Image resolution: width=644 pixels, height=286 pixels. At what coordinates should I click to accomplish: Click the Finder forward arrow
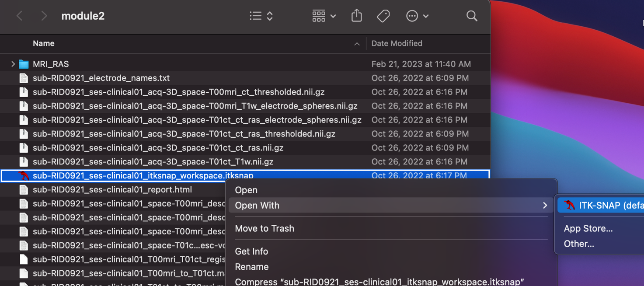tap(44, 16)
